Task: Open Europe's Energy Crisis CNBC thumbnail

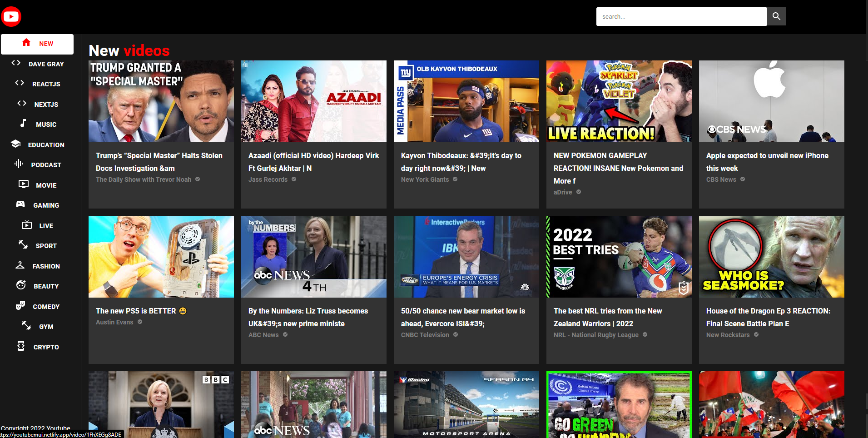Action: tap(466, 257)
